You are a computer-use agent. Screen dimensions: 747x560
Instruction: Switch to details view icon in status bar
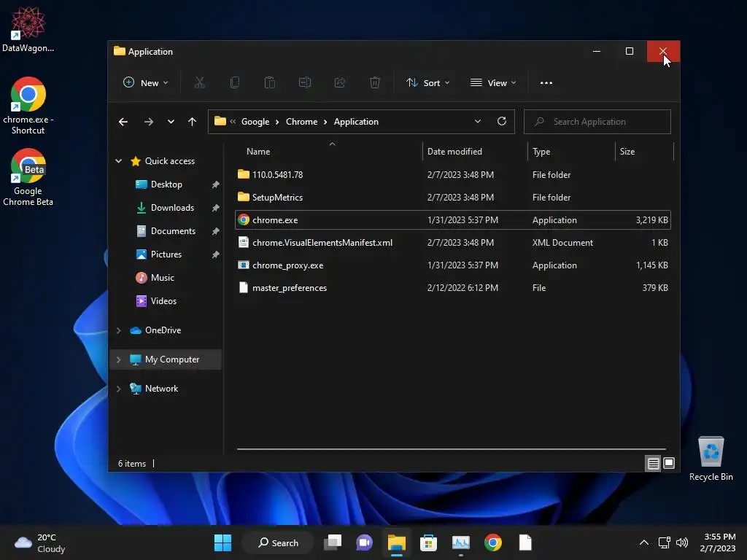(653, 463)
